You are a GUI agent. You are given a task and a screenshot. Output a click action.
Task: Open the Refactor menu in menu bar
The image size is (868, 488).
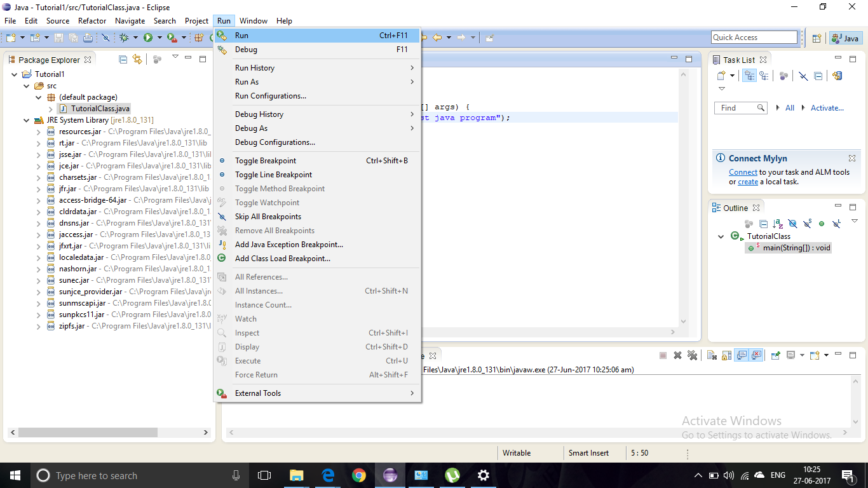click(x=92, y=21)
